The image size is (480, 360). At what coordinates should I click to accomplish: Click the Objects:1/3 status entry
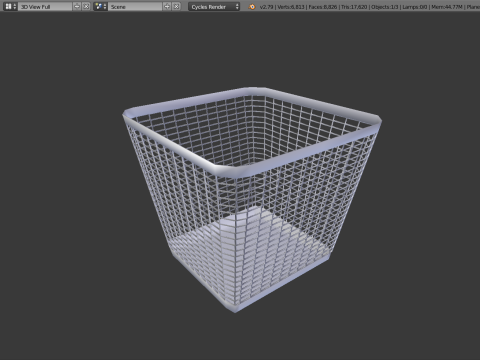pyautogui.click(x=385, y=7)
